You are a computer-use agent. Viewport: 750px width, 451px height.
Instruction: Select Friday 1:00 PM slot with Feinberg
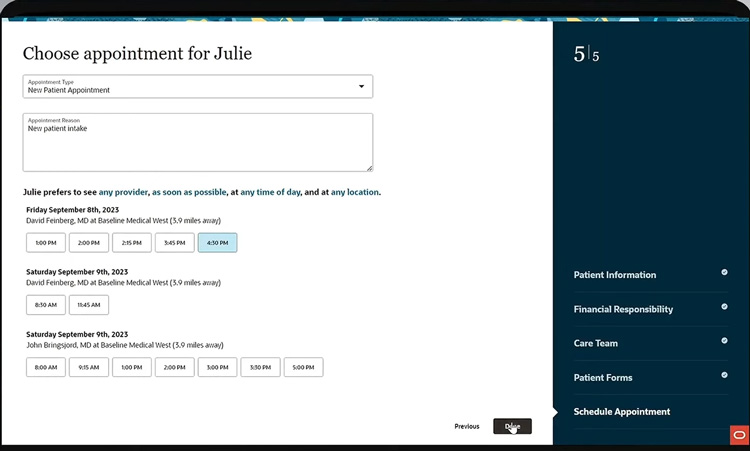click(x=46, y=243)
